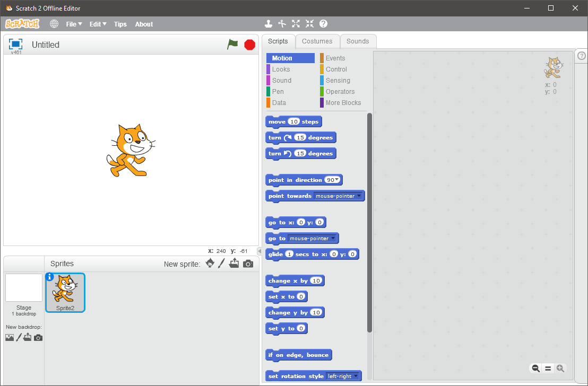Choose a sprite from the library icon
This screenshot has height=386, width=588.
(x=209, y=263)
